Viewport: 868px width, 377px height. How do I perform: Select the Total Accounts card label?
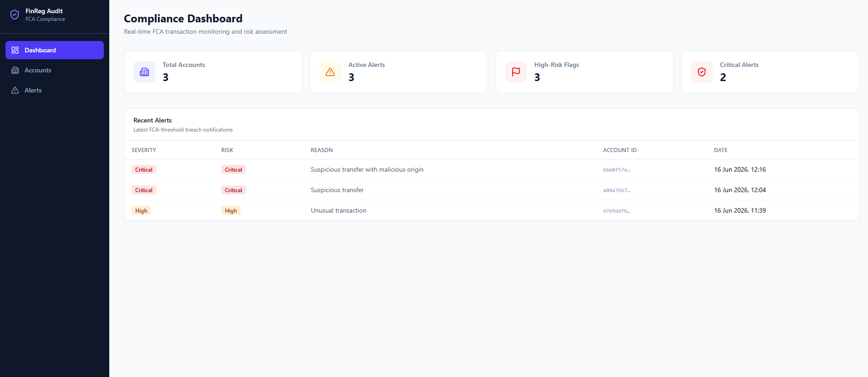tap(184, 65)
